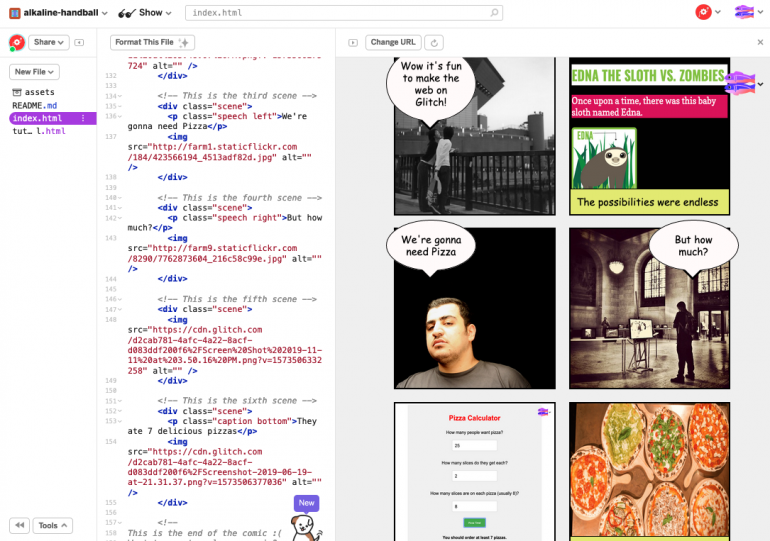The image size is (770, 541).
Task: Open the Tools menu
Action: coord(53,525)
